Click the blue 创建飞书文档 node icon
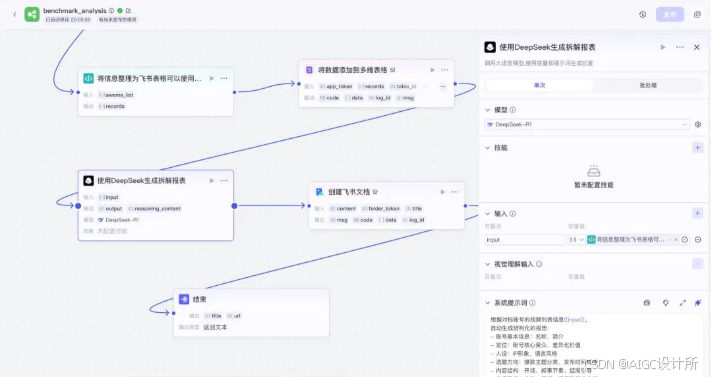The height and width of the screenshot is (377, 711). (x=320, y=192)
